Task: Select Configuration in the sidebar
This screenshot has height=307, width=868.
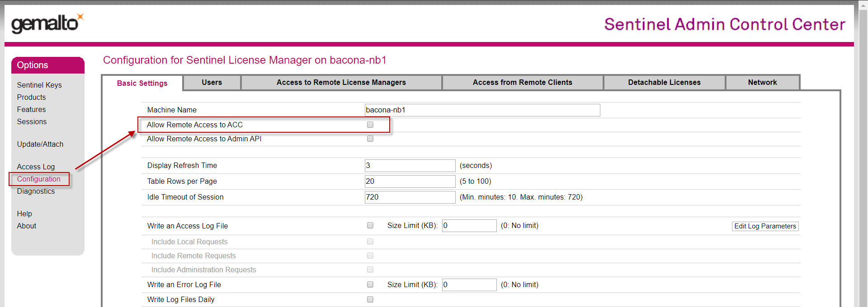Action: (x=39, y=179)
